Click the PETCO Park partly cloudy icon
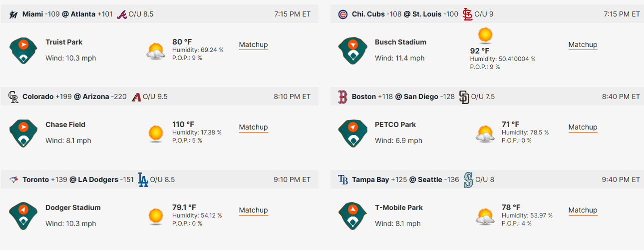 (485, 133)
